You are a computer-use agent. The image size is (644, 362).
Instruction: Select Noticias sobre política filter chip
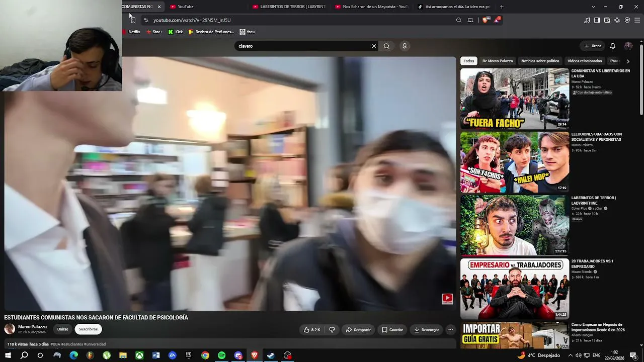540,61
